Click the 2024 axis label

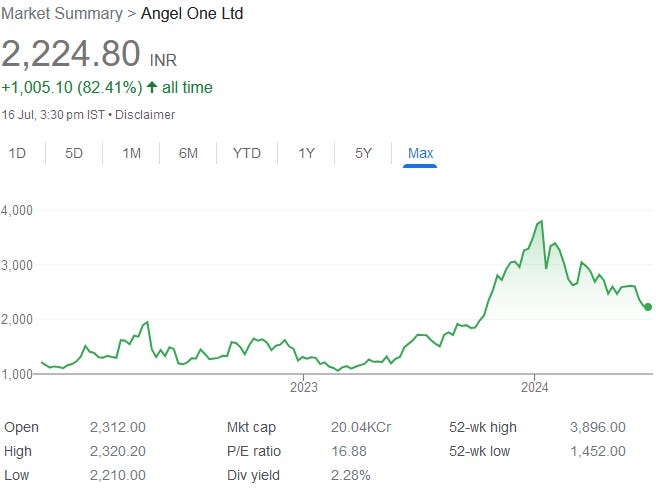(x=534, y=387)
